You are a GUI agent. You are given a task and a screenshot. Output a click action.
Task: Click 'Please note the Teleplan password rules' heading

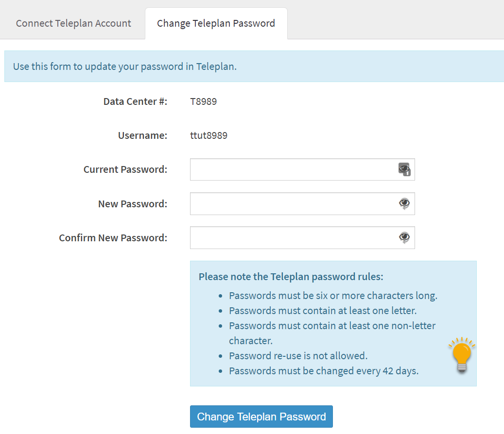point(291,276)
